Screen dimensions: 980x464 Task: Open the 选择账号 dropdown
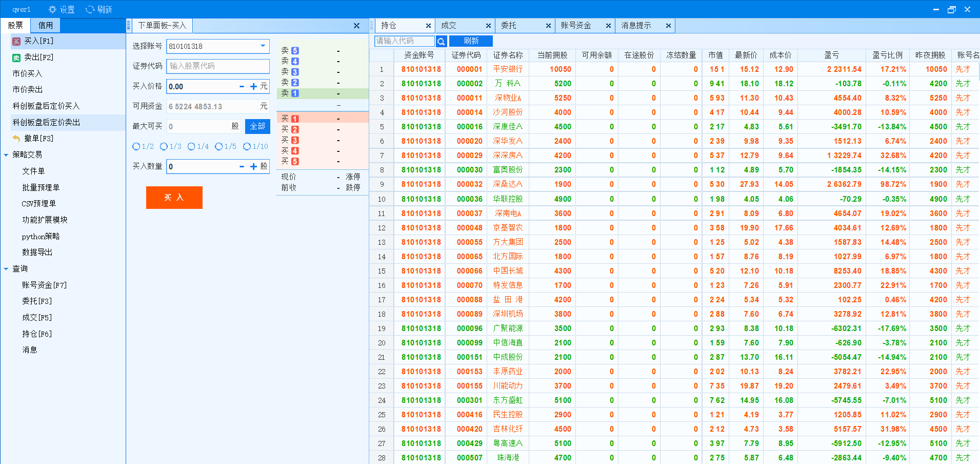point(263,46)
